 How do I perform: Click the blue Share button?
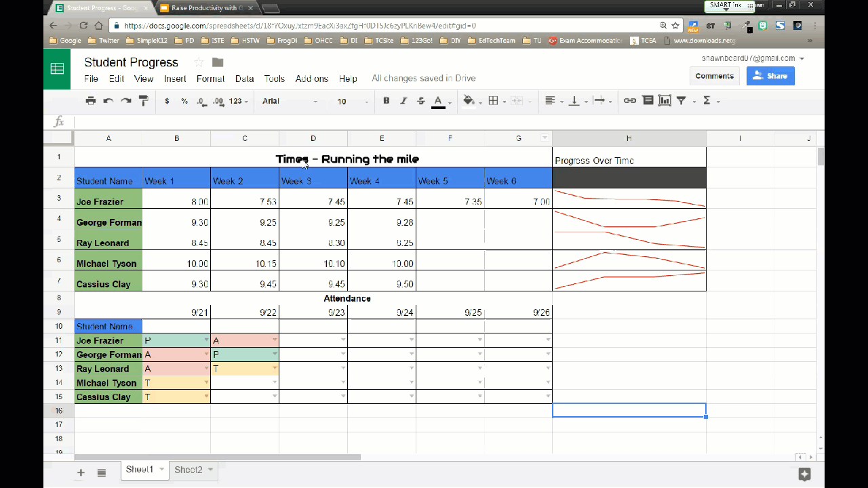(770, 76)
